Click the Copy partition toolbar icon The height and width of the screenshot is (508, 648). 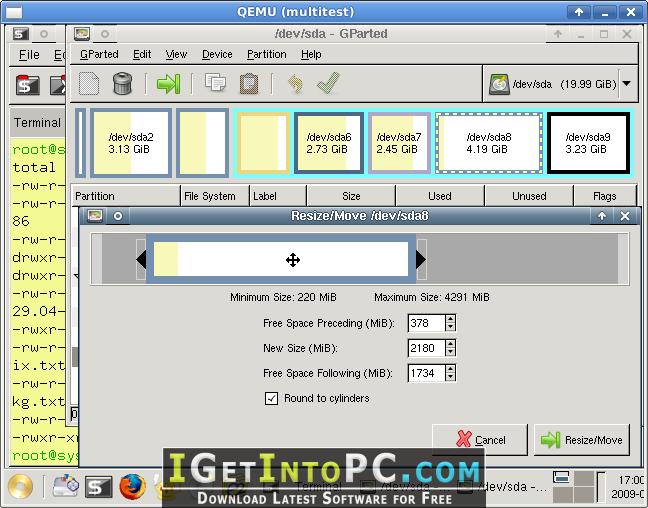click(215, 83)
